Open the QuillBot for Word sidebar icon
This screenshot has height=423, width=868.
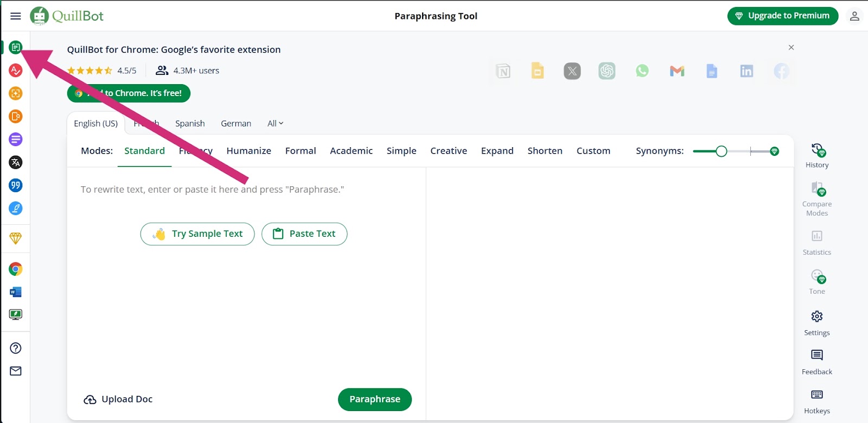(16, 292)
